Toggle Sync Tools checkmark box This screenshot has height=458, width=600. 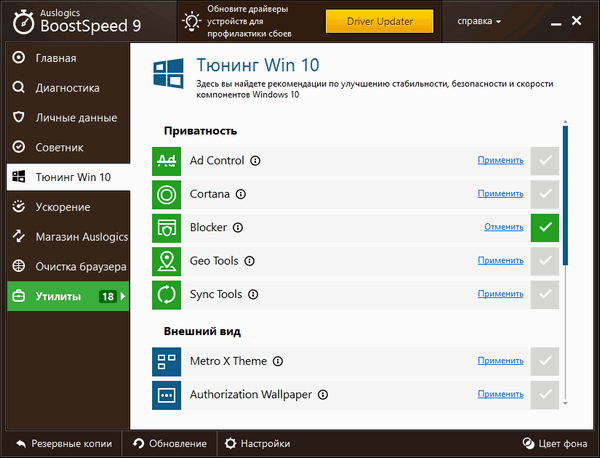pyautogui.click(x=545, y=295)
